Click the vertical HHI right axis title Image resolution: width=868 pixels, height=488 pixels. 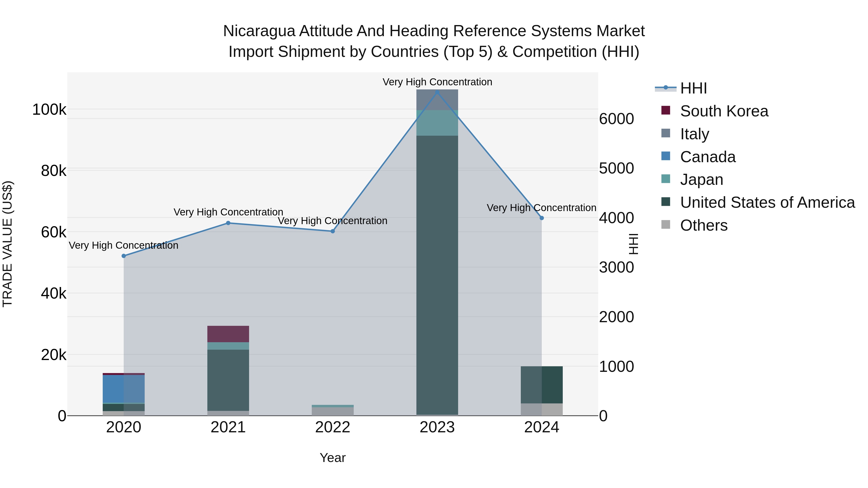634,244
